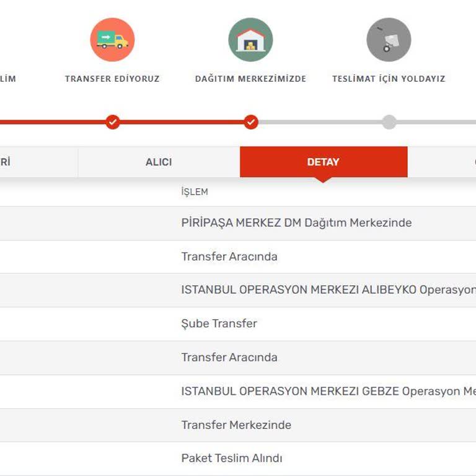
Task: Click the grey pending marker under Teslimat
Action: pyautogui.click(x=389, y=122)
